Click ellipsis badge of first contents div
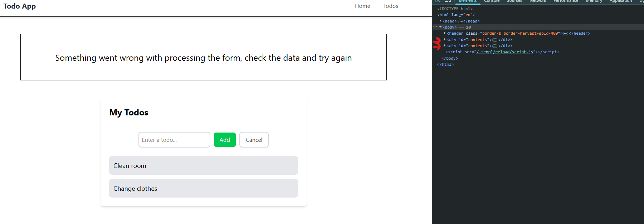 495,40
